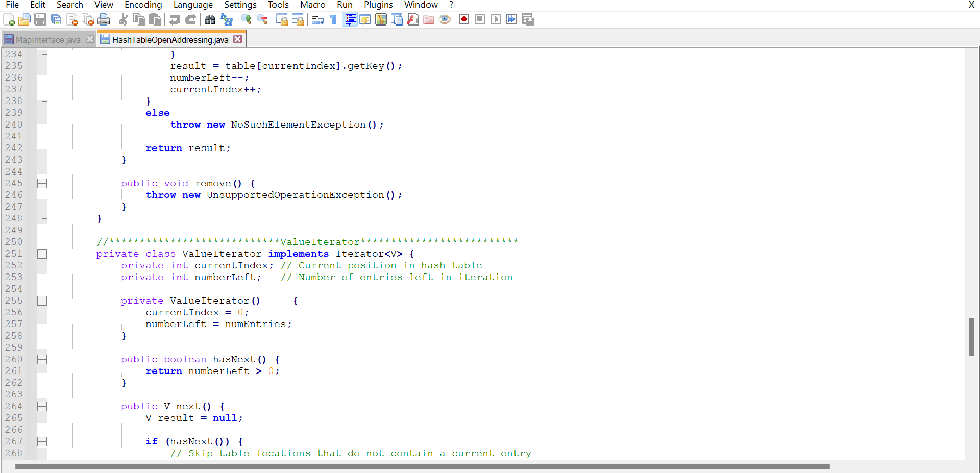Collapse the ValueIterator class at line 251

pyautogui.click(x=42, y=254)
